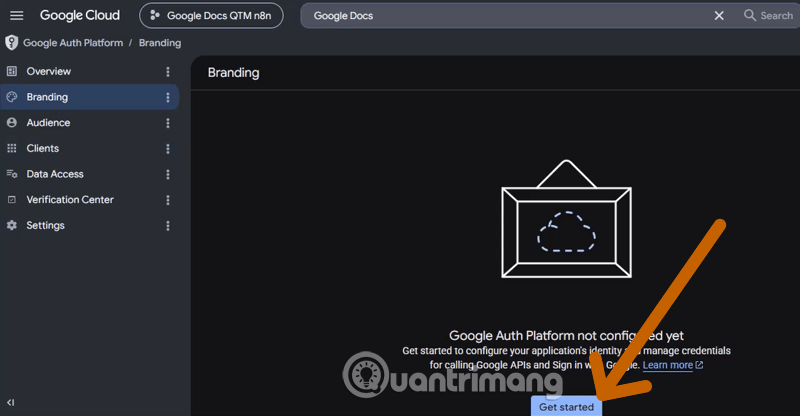Open the three-dot menu next to Branding
Viewport: 800px width, 416px height.
[x=168, y=97]
